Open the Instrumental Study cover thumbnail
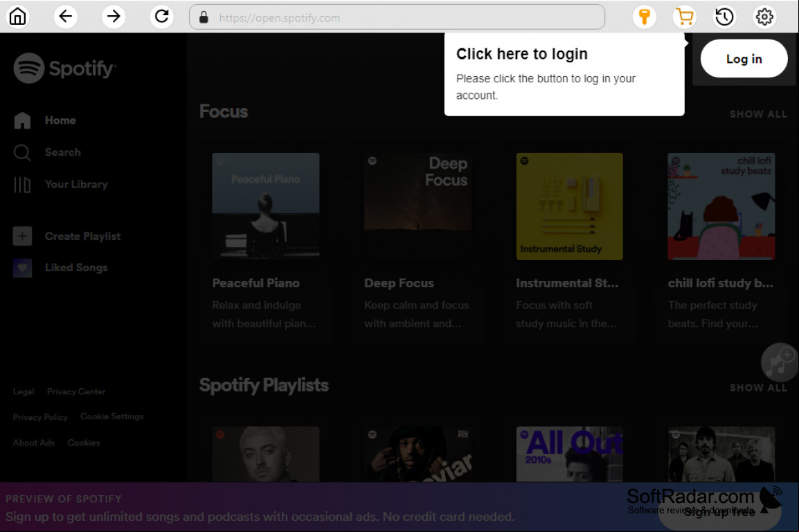The image size is (799, 532). coord(569,207)
